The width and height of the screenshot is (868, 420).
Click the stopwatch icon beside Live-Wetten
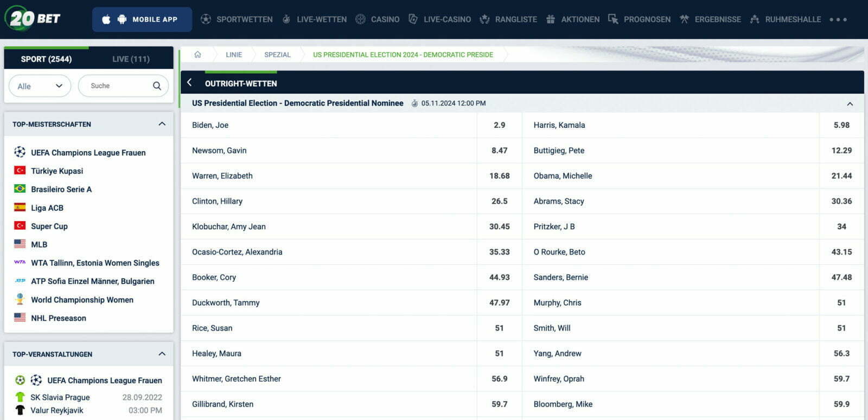coord(286,19)
